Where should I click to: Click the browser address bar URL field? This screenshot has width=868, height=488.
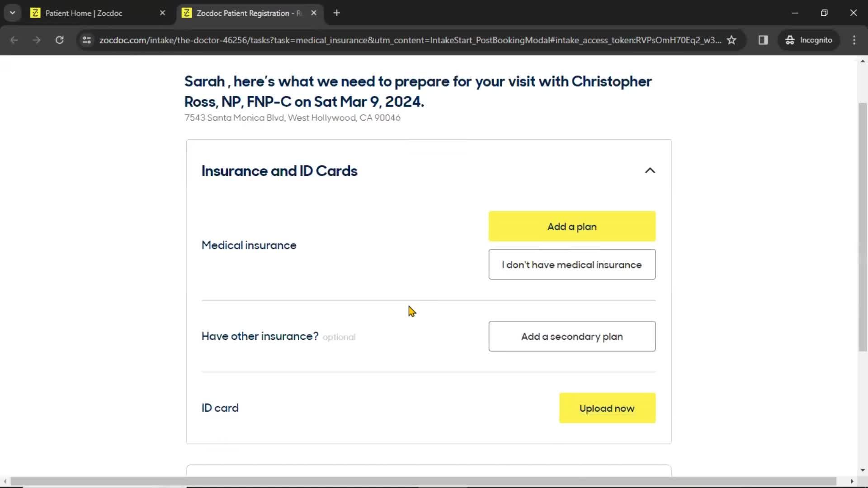coord(410,40)
